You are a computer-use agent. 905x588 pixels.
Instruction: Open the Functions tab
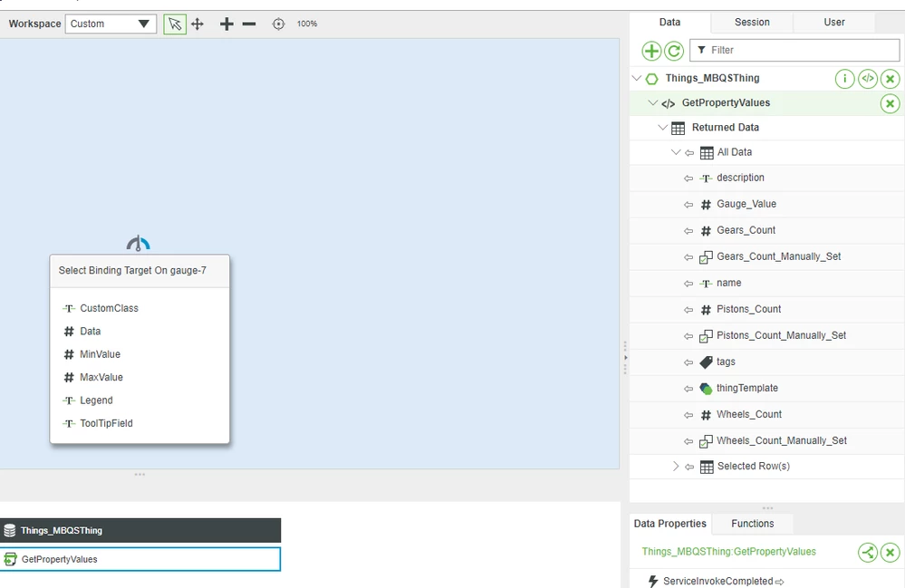click(753, 524)
